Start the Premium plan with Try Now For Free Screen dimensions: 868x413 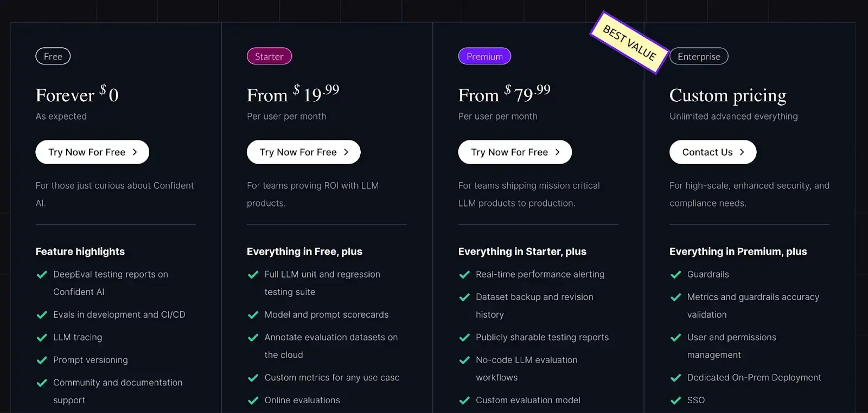[515, 152]
